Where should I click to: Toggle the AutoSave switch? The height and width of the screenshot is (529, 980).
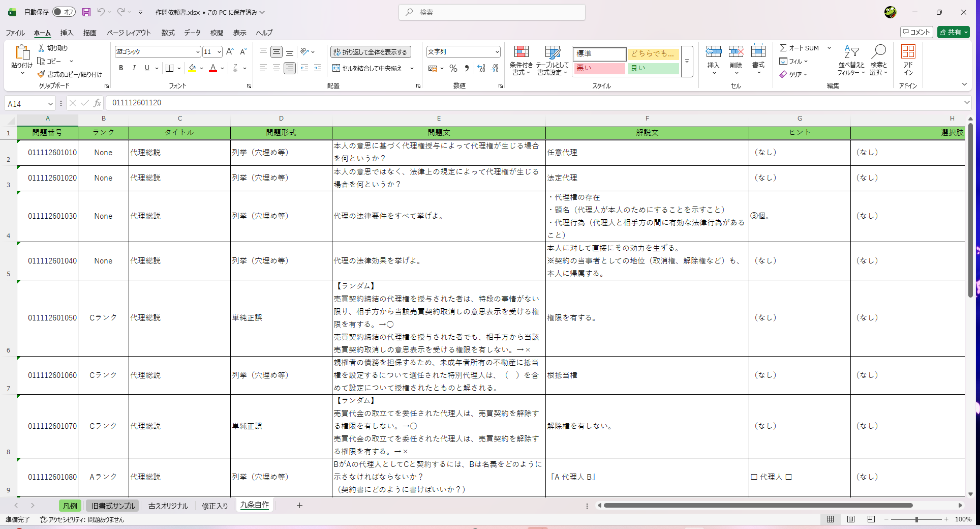[64, 12]
